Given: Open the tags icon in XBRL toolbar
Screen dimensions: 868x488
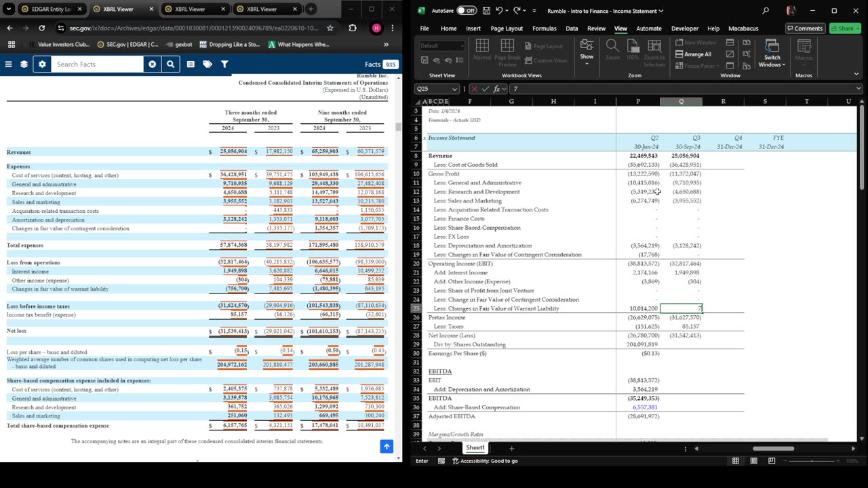Looking at the screenshot, I should tap(208, 64).
